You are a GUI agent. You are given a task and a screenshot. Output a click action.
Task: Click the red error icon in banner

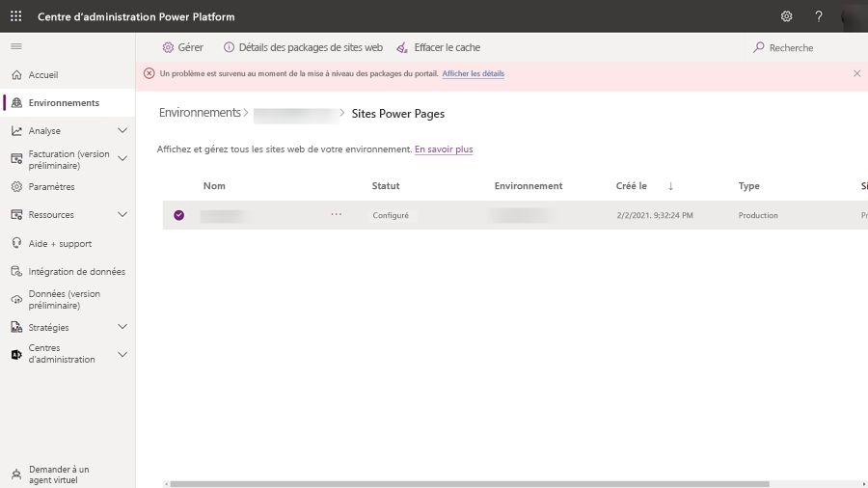pyautogui.click(x=149, y=73)
